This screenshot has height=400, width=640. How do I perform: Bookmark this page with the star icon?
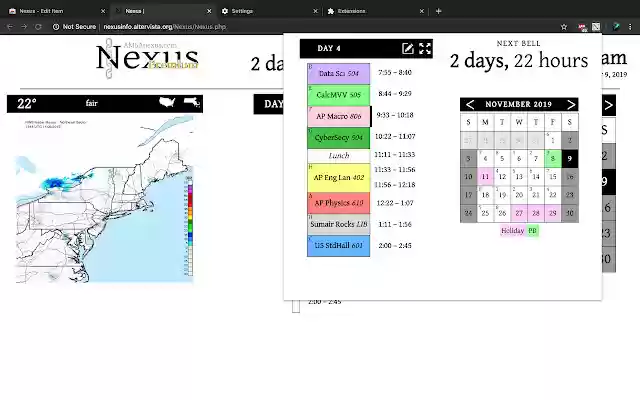click(564, 27)
